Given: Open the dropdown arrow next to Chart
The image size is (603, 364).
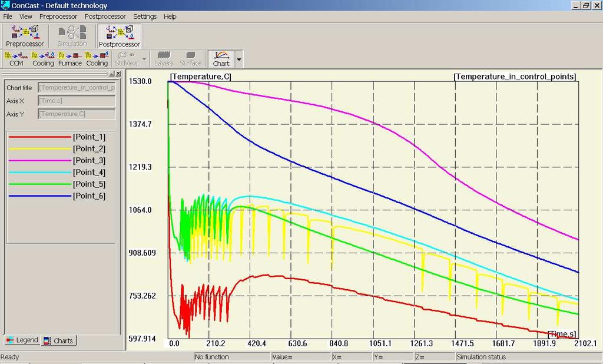Looking at the screenshot, I should [x=239, y=59].
